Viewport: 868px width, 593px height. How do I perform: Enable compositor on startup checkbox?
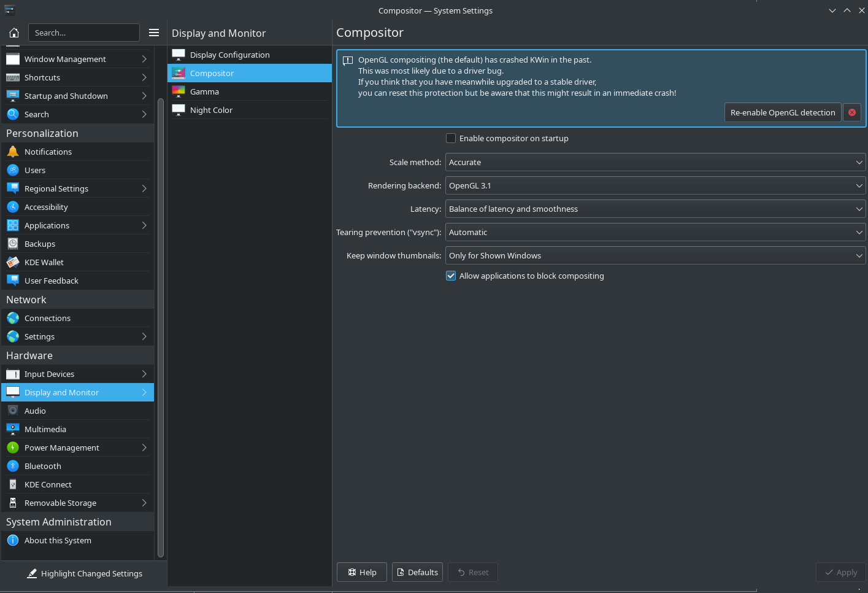coord(451,138)
